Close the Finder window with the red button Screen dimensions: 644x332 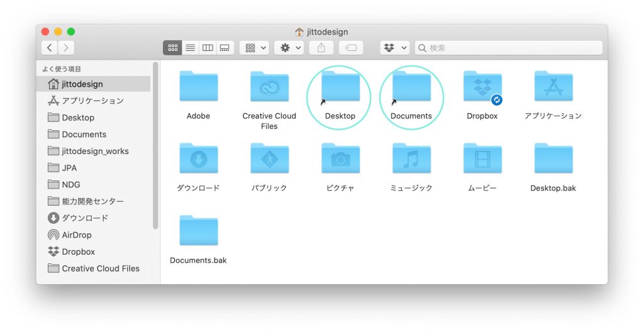(45, 31)
